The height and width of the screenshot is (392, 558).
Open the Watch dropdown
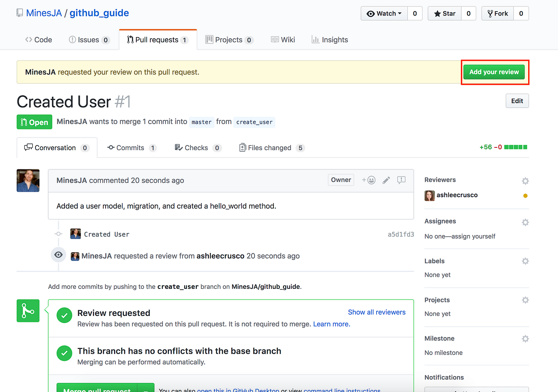(384, 14)
